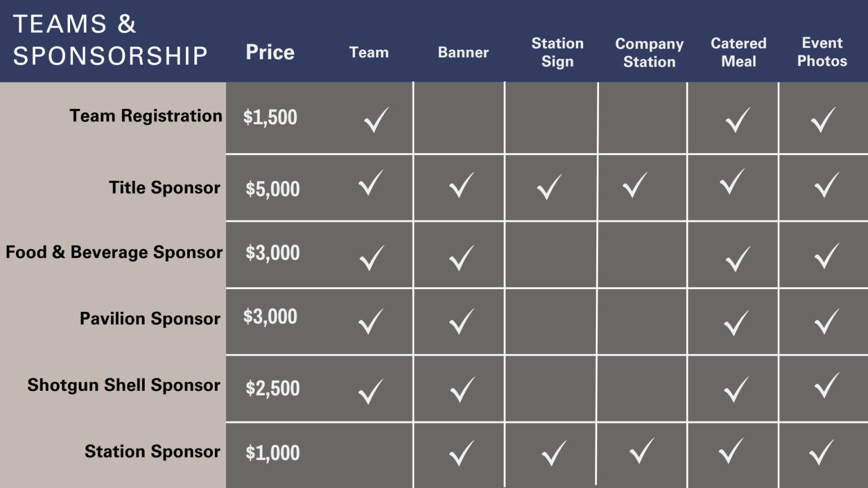868x488 pixels.
Task: Click the Banner checkmark in Title Sponsor row
Action: [x=461, y=185]
